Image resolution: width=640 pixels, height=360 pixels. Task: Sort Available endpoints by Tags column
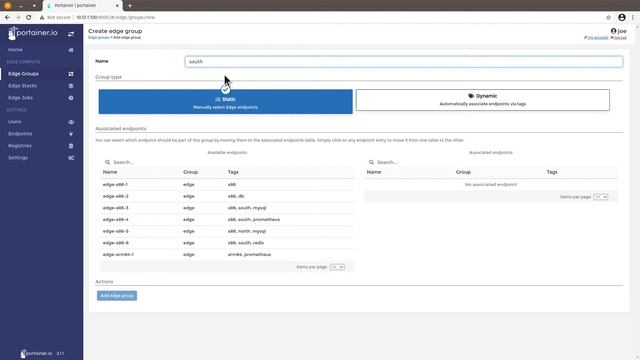233,172
